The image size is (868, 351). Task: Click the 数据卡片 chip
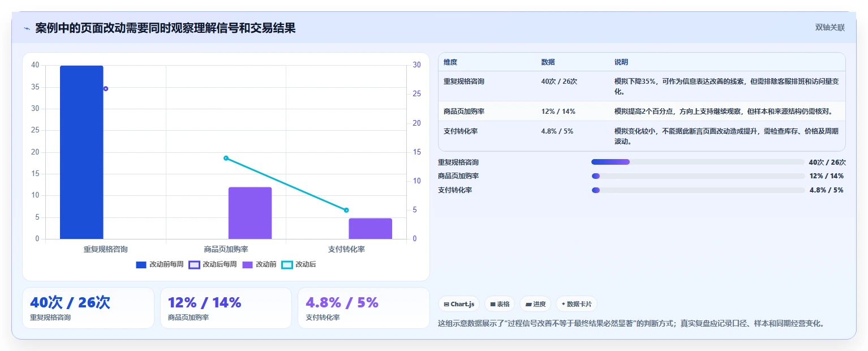coord(577,304)
